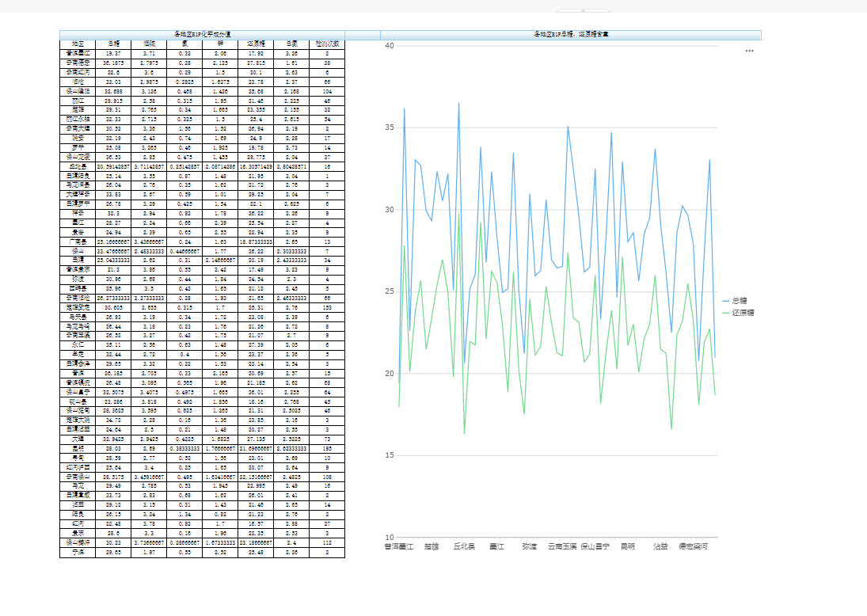
Task: Select the 1.97 nicotine cell
Action: [149, 552]
